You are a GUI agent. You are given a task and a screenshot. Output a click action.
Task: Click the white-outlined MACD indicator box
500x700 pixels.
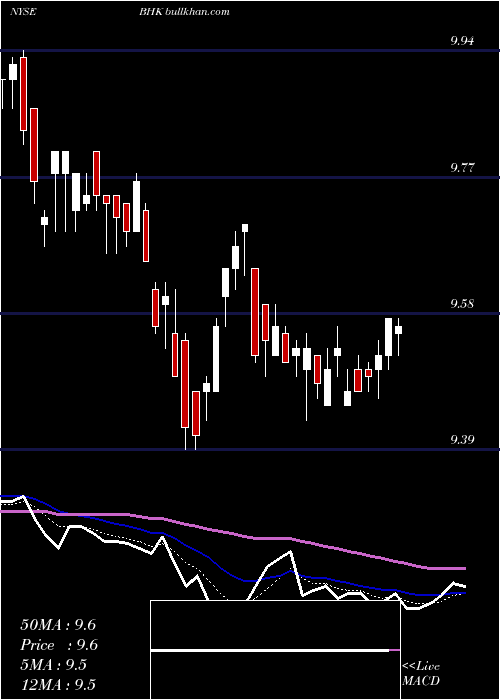[275, 650]
